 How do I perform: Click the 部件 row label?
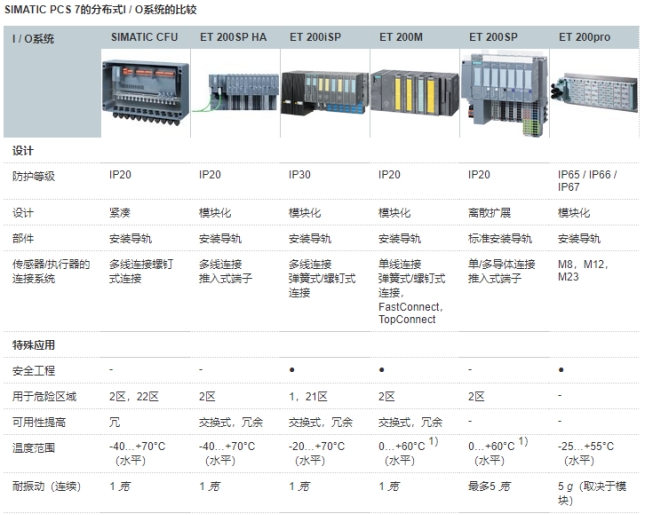coord(23,239)
